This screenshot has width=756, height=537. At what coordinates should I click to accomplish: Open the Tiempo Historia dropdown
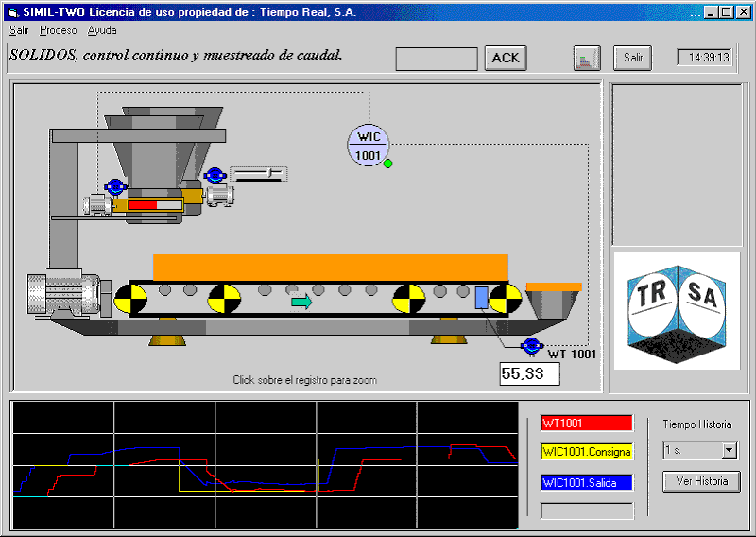730,451
